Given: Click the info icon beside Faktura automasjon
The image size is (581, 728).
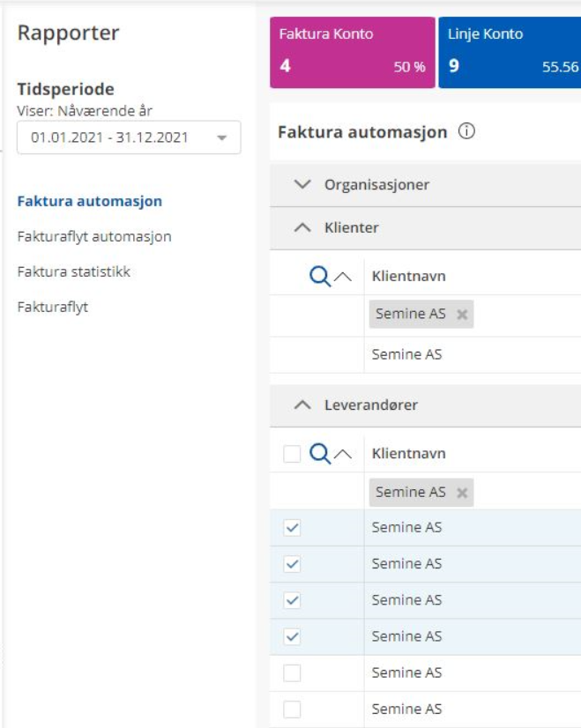Looking at the screenshot, I should click(467, 132).
